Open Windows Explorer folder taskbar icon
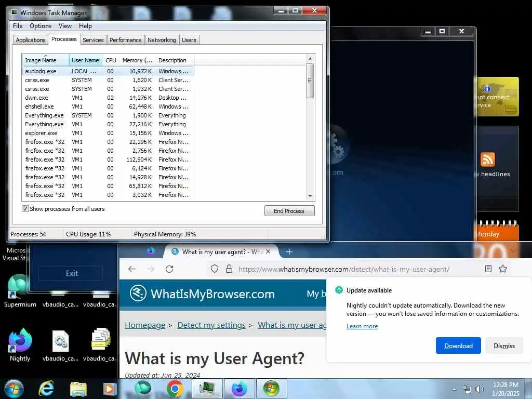The height and width of the screenshot is (399, 532). [x=78, y=389]
